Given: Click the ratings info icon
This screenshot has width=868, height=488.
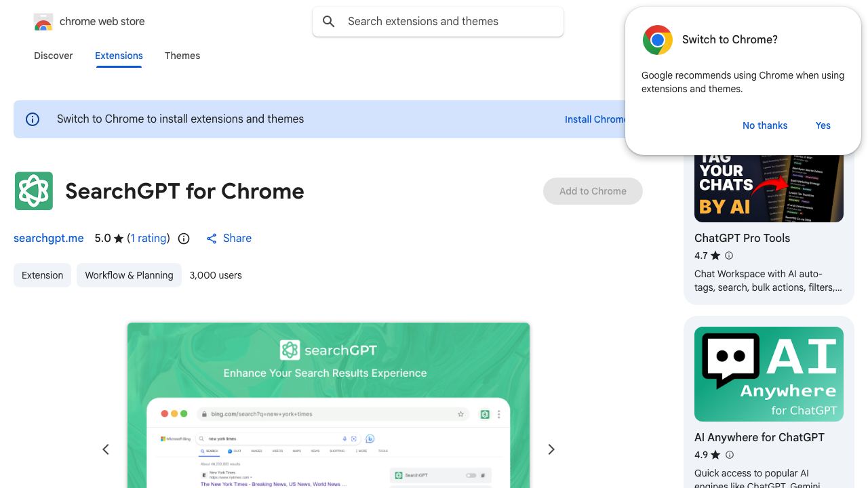Looking at the screenshot, I should coord(184,239).
